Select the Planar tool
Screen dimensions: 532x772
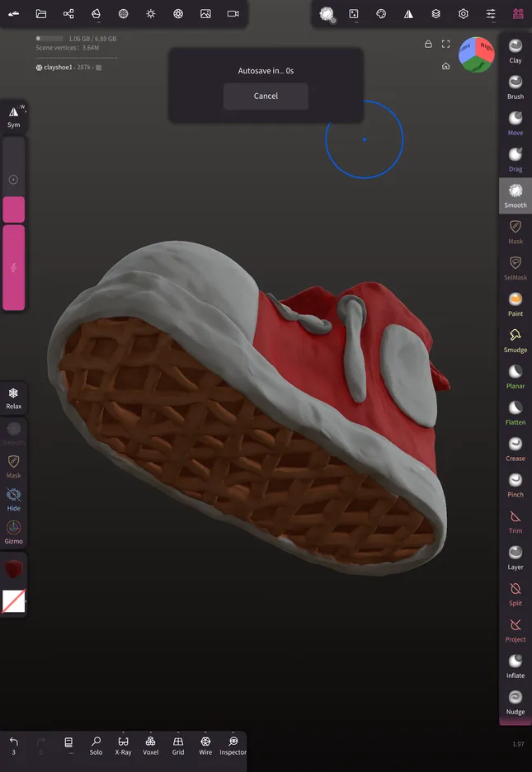point(516,377)
